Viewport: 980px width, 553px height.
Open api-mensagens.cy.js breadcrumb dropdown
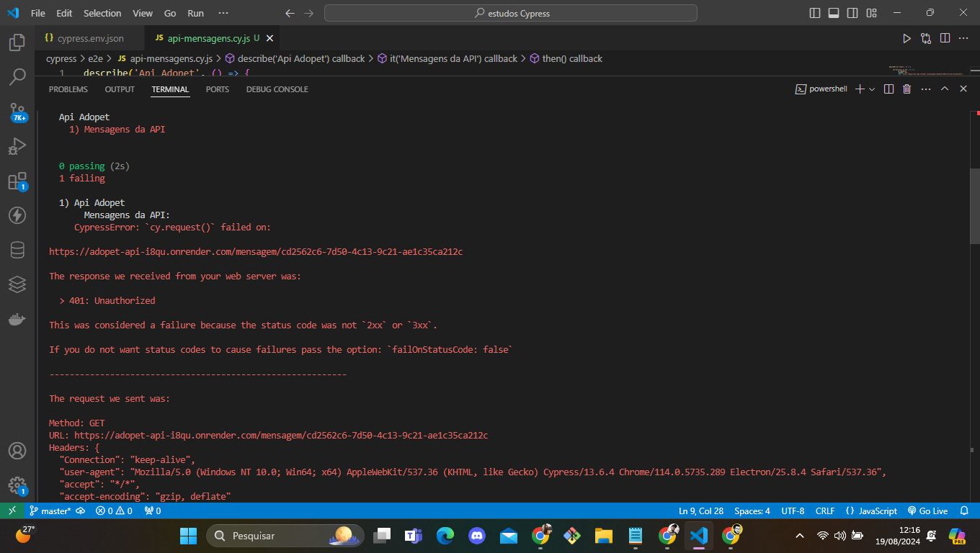[164, 59]
